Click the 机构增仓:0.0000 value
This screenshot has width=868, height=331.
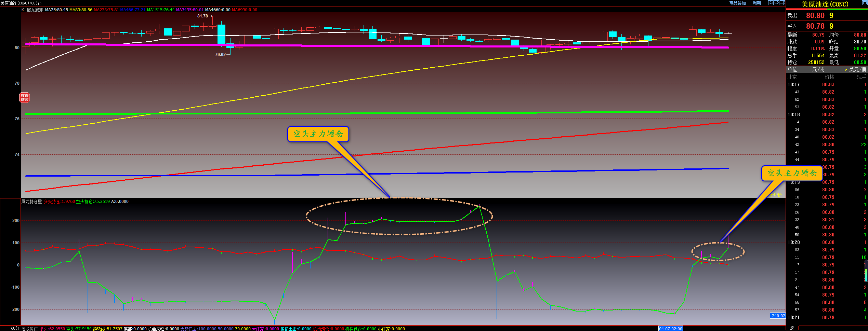point(328,329)
